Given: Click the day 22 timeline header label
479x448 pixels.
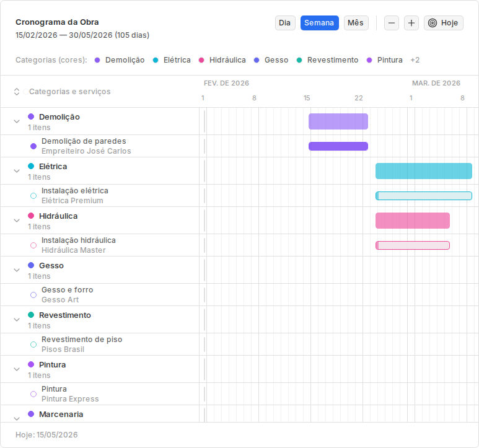Looking at the screenshot, I should pos(359,98).
